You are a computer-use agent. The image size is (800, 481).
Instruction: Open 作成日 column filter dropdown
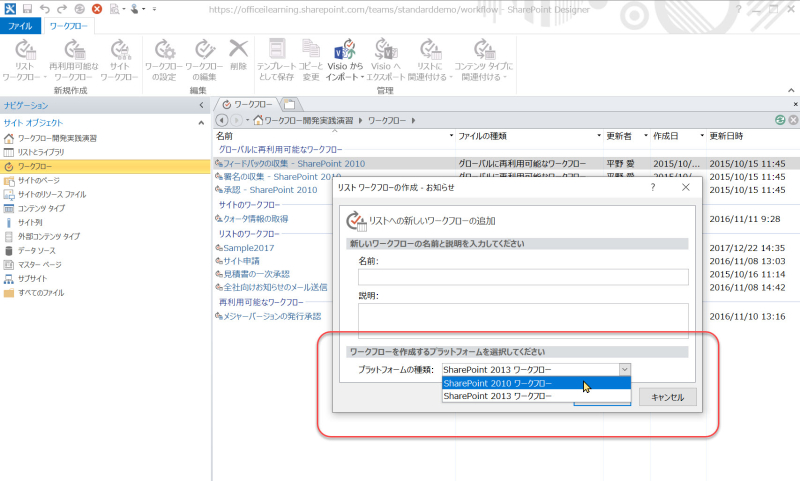pyautogui.click(x=702, y=136)
